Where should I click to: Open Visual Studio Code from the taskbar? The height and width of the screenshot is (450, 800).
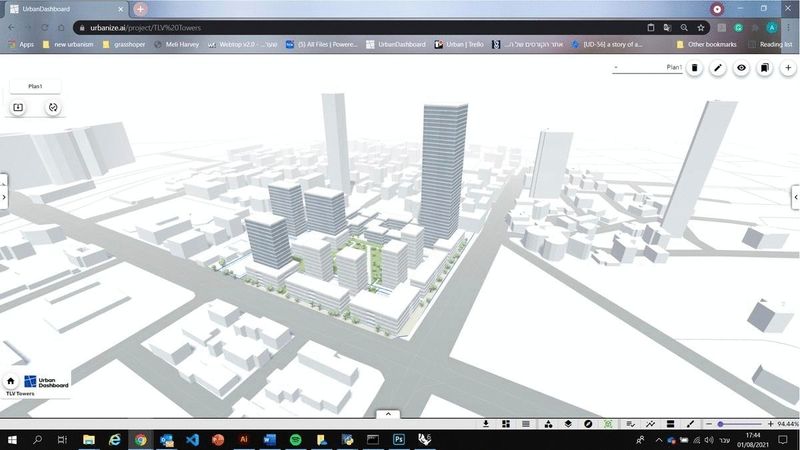click(x=192, y=439)
